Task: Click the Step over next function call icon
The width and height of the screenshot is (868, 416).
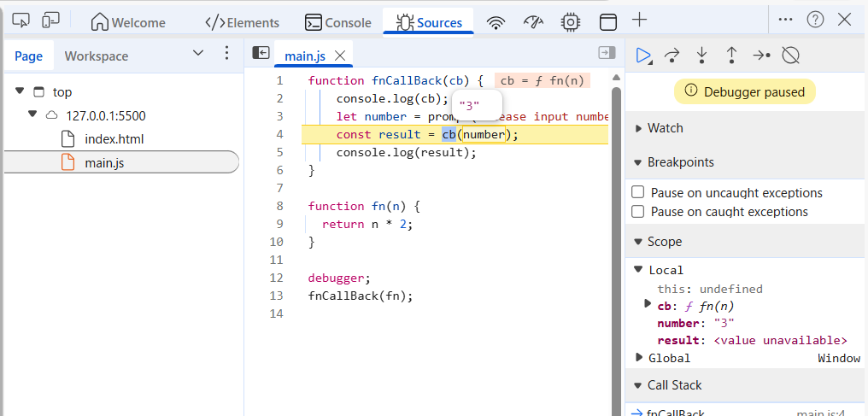Action: [x=672, y=56]
